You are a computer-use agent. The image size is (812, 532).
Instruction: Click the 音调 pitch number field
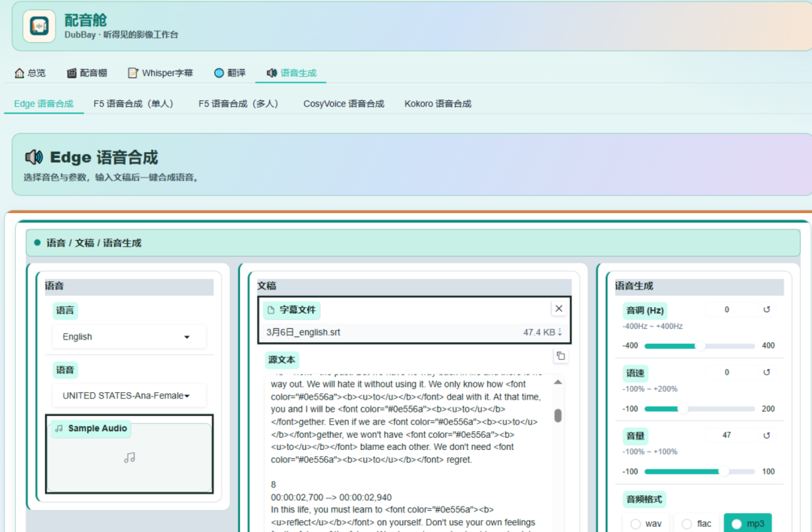(x=726, y=309)
